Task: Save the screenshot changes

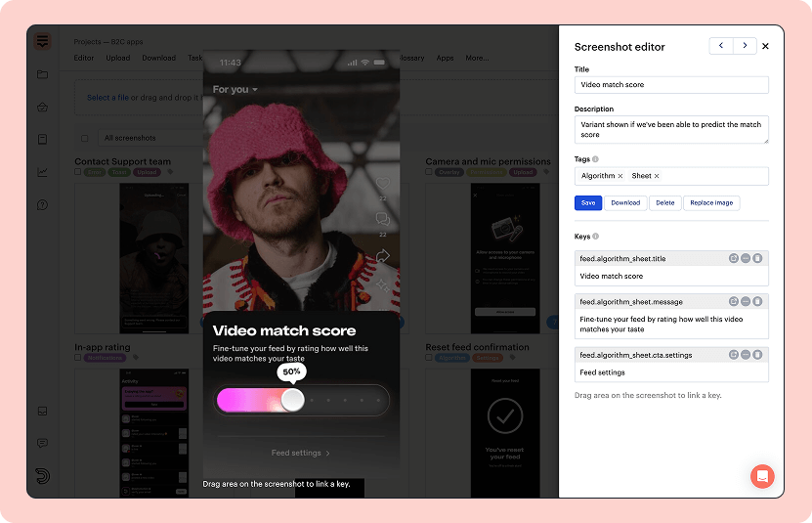Action: click(x=588, y=203)
